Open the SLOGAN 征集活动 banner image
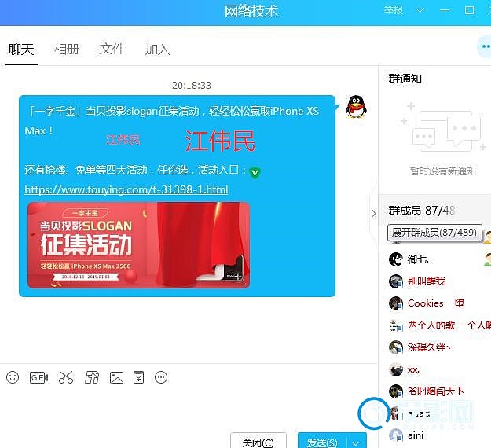Viewport: 491px width, 448px height. click(138, 244)
